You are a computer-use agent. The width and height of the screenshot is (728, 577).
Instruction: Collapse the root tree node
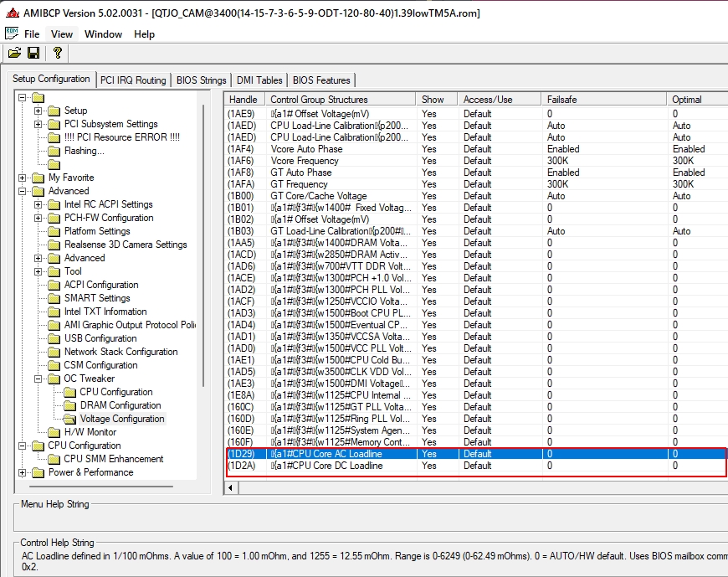tap(23, 97)
